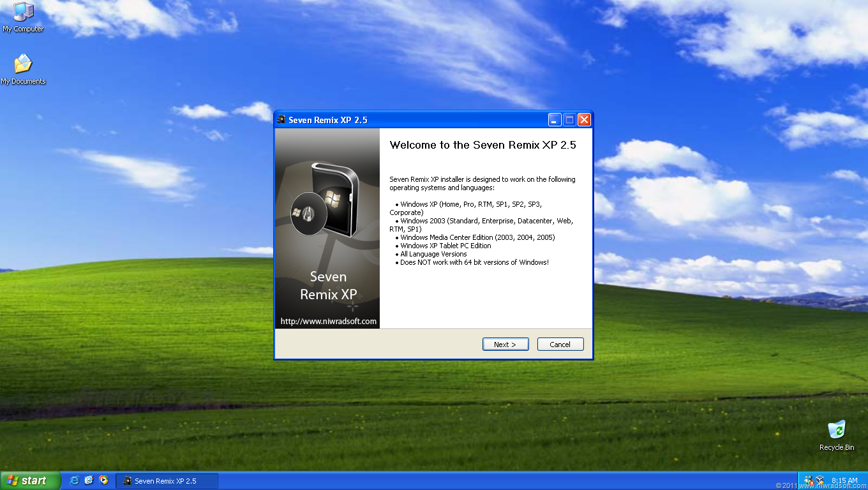The width and height of the screenshot is (868, 490).
Task: Open the Recycle Bin icon
Action: [837, 435]
